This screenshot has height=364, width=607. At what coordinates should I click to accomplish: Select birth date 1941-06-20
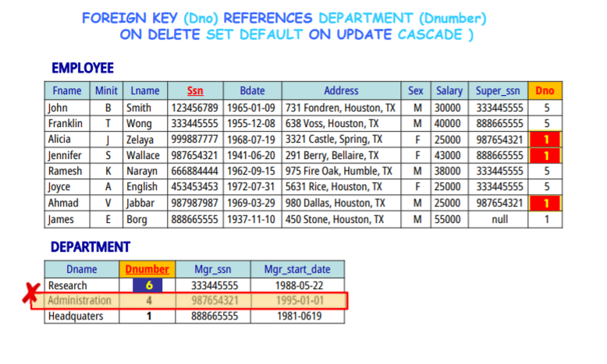tap(251, 156)
